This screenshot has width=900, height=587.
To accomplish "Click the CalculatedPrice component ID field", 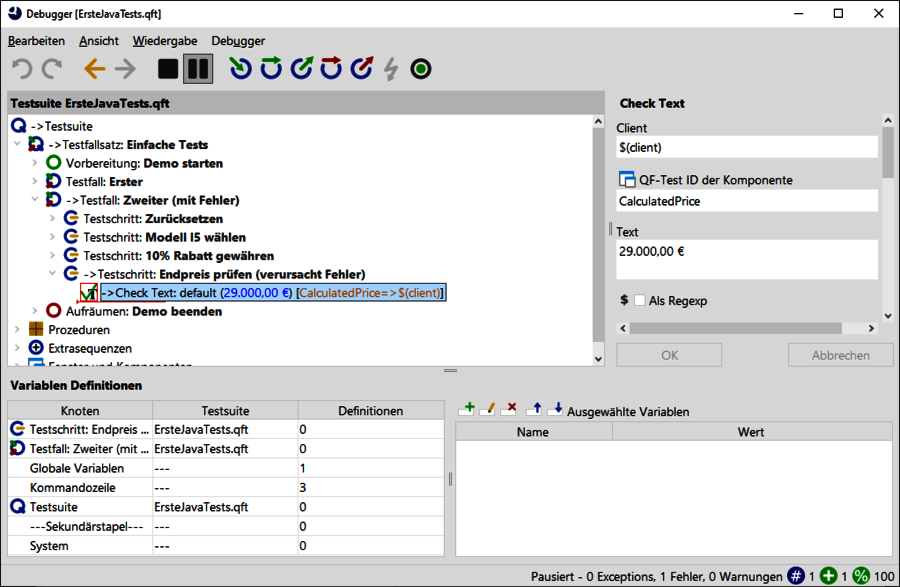I will [x=747, y=201].
